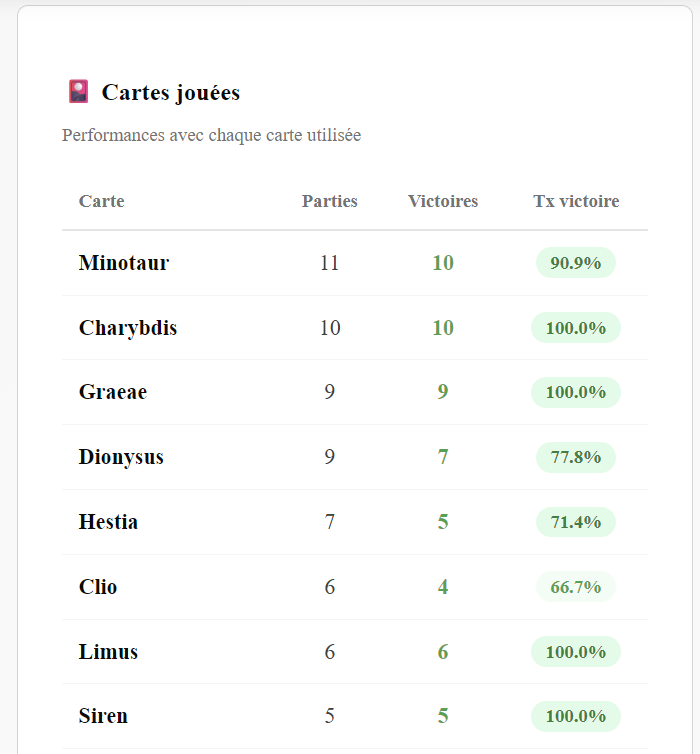This screenshot has width=700, height=754.
Task: Click Hestia's 71.4% win rate badge
Action: pos(576,522)
